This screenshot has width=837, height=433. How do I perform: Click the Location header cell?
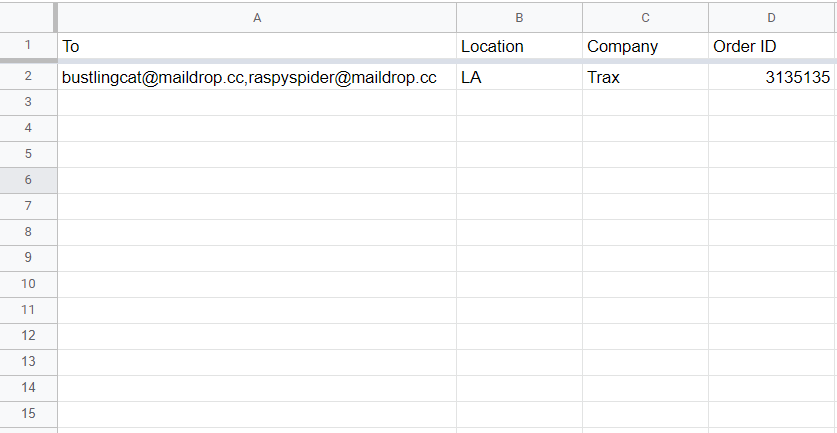point(519,46)
